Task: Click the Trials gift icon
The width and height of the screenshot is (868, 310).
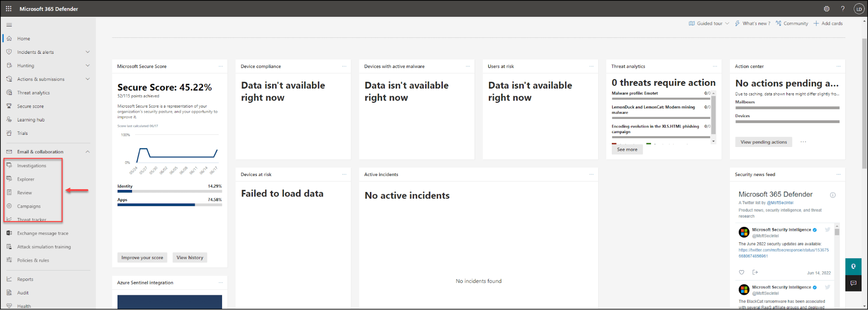Action: 9,133
